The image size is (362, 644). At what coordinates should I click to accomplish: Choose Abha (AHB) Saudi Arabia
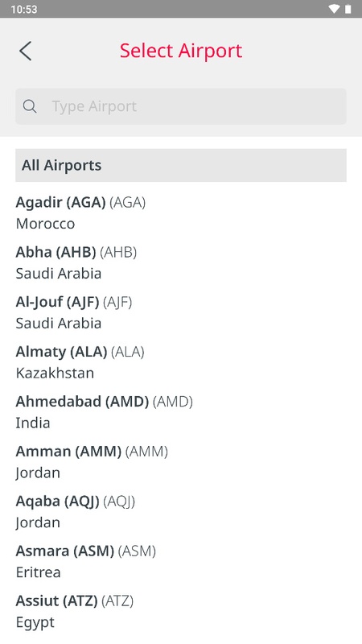(181, 262)
